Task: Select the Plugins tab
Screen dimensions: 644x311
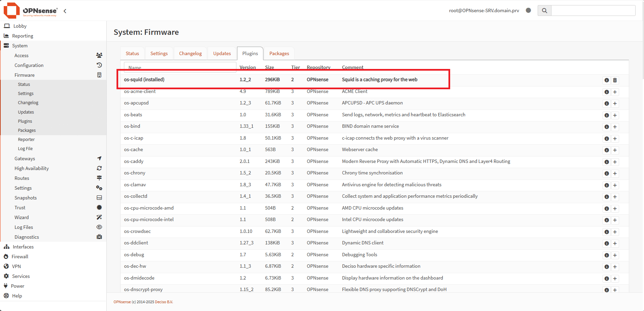Action: click(250, 53)
